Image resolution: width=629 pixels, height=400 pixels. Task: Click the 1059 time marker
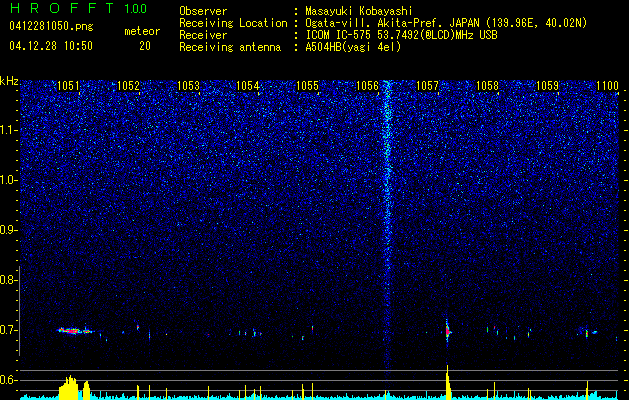[548, 86]
